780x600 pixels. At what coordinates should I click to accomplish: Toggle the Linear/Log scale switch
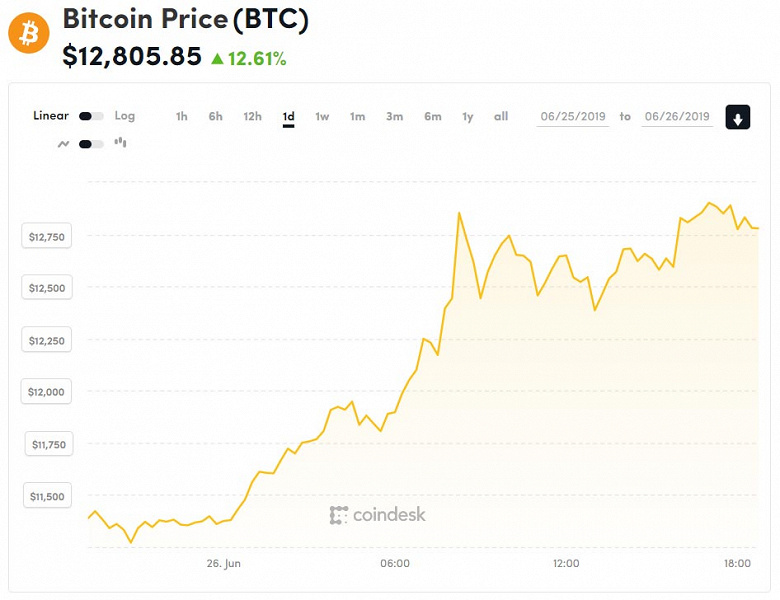coord(91,117)
